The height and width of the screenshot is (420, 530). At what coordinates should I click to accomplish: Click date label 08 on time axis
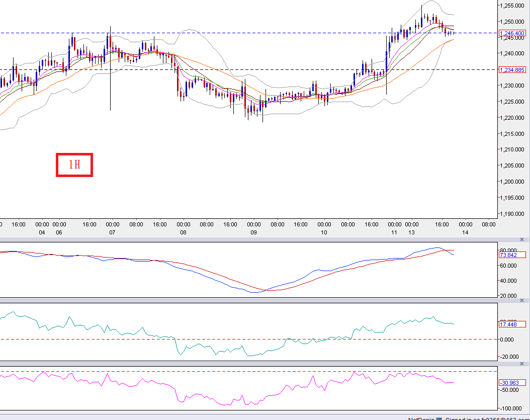point(183,232)
